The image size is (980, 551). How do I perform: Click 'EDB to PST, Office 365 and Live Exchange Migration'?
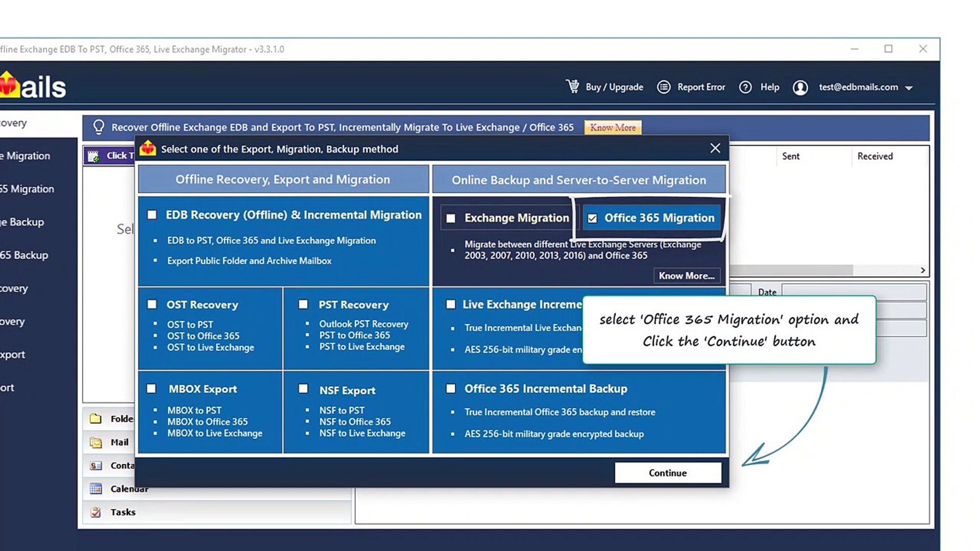click(272, 240)
